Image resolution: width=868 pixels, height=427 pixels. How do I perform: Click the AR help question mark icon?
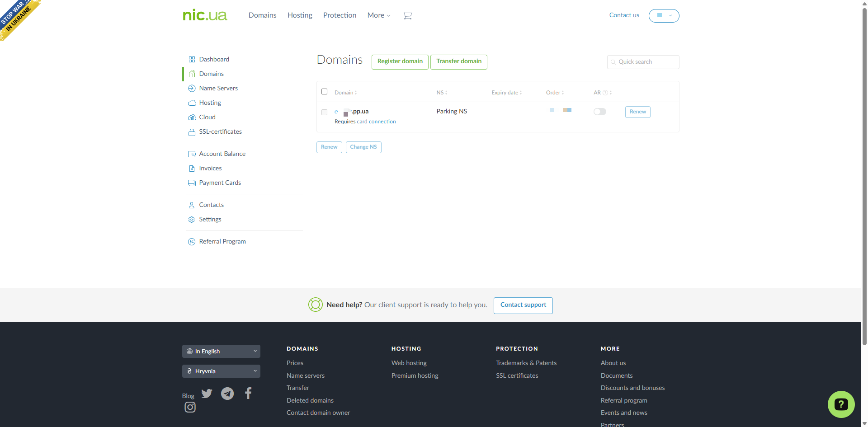(x=605, y=93)
